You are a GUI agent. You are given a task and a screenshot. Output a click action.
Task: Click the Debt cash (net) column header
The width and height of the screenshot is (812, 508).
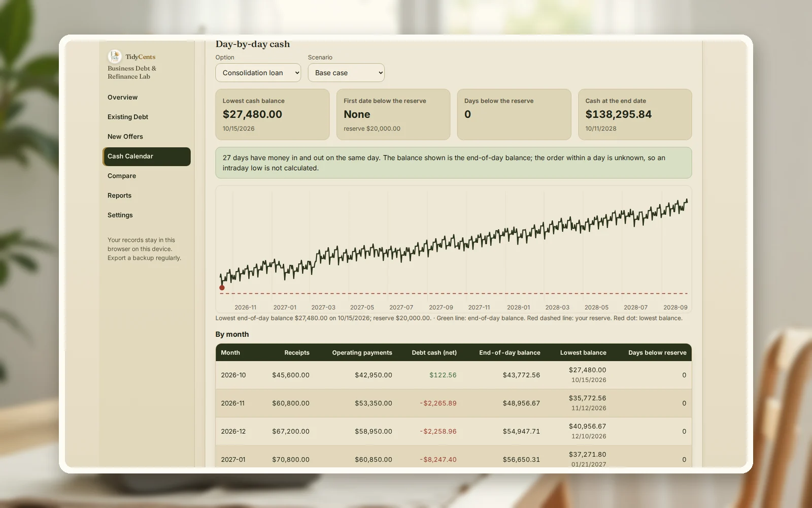pyautogui.click(x=434, y=353)
